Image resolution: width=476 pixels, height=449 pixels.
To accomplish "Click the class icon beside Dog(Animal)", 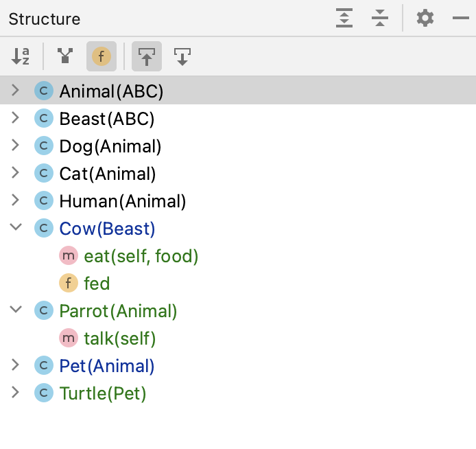I will (44, 146).
